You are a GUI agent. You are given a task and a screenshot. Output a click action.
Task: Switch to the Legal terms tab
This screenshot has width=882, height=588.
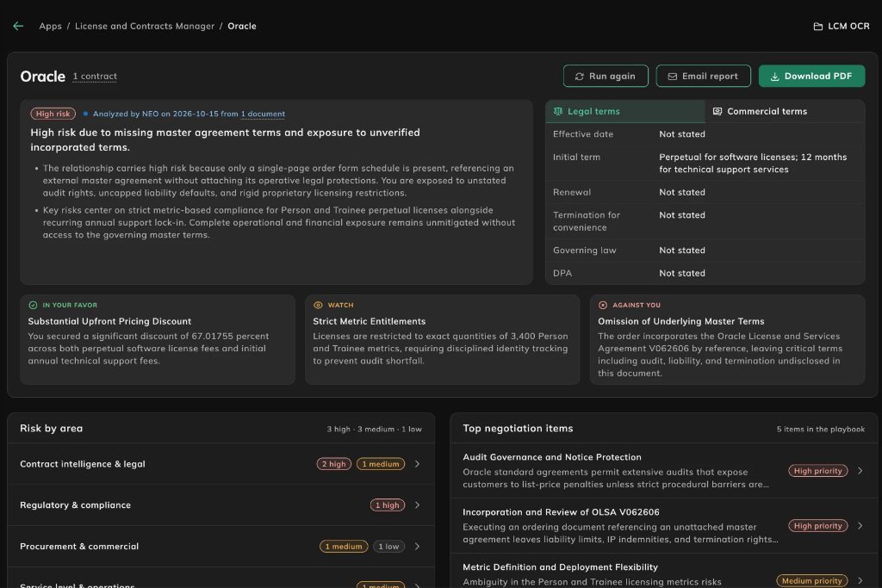tap(625, 111)
